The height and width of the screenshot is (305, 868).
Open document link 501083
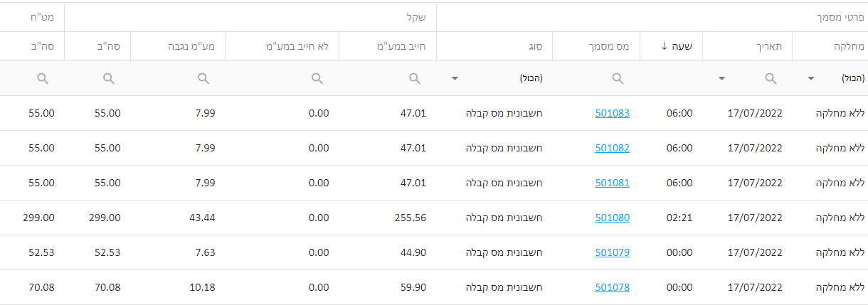pyautogui.click(x=613, y=113)
